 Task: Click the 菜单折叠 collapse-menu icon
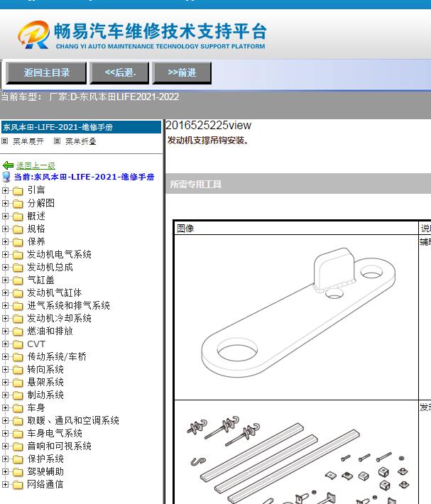pyautogui.click(x=58, y=141)
